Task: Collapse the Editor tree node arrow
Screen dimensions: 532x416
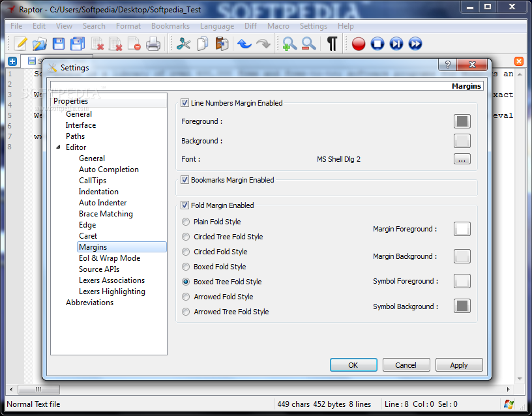Action: (x=59, y=147)
